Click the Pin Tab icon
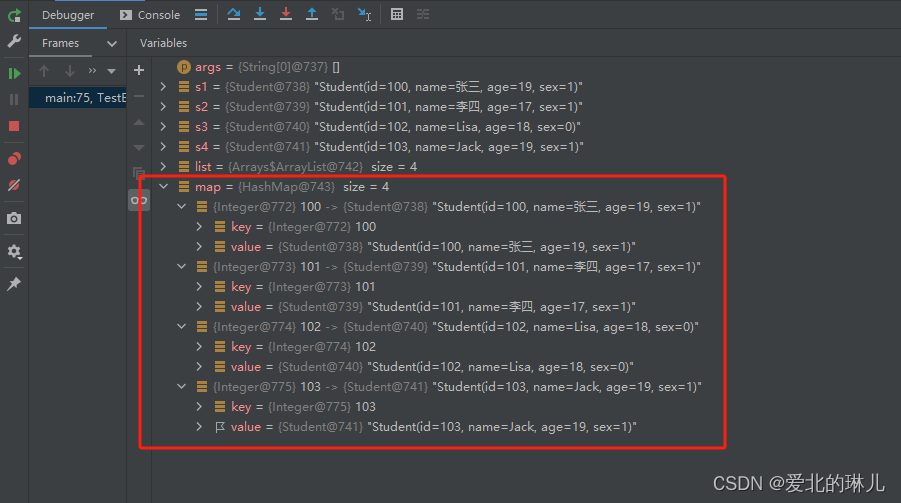The image size is (901, 503). [14, 283]
